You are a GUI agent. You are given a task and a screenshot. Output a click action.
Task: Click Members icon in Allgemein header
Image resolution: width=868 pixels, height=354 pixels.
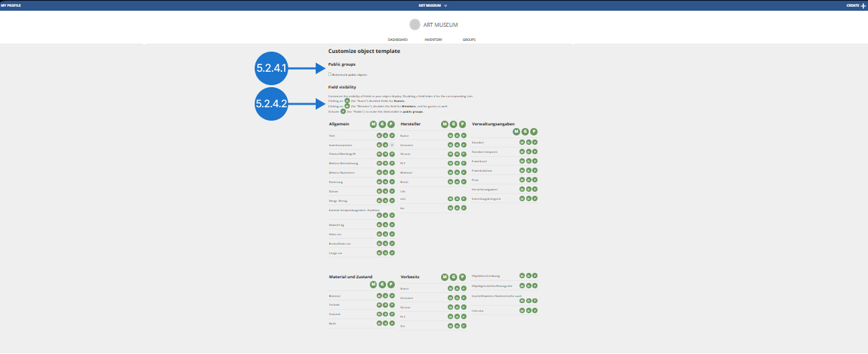click(x=373, y=124)
